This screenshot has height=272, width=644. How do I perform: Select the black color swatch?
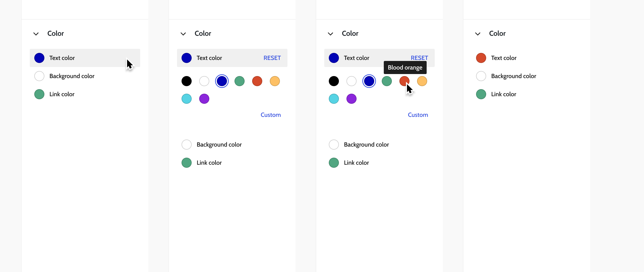click(186, 81)
